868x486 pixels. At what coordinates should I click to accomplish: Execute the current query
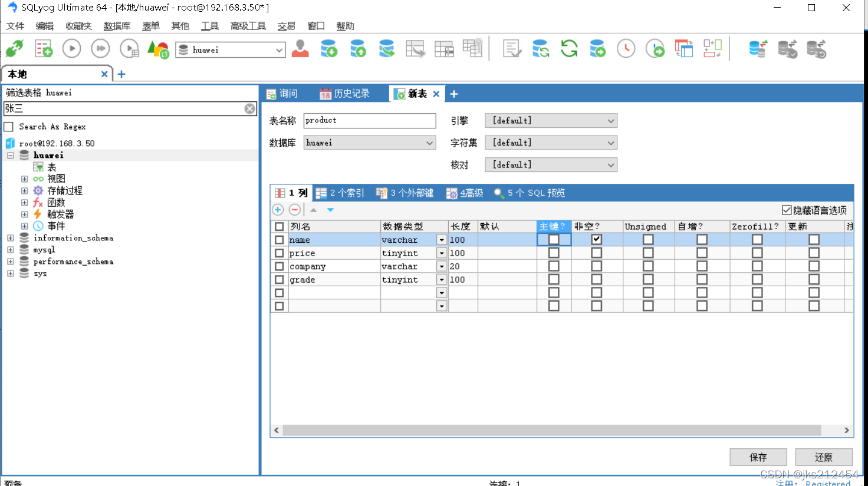click(71, 48)
